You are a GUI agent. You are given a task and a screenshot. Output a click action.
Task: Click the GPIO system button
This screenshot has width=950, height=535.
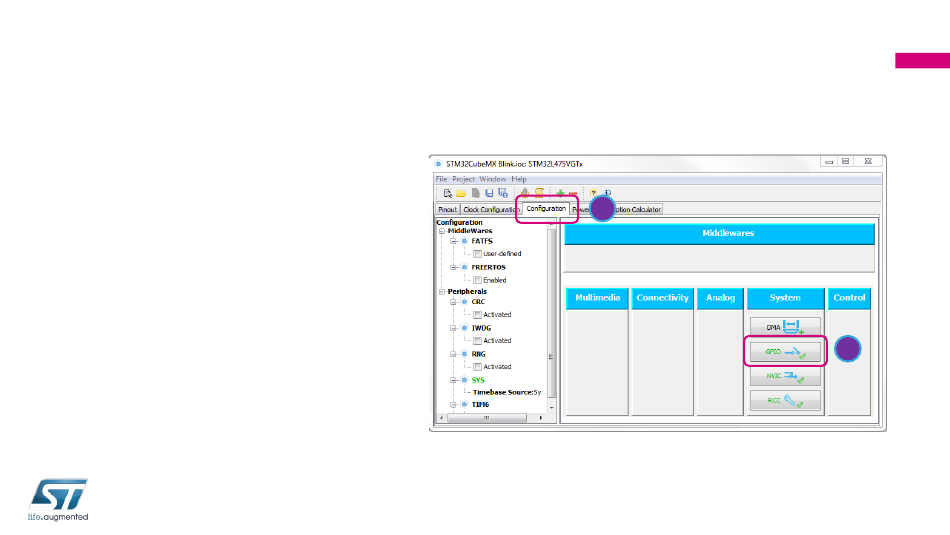785,352
